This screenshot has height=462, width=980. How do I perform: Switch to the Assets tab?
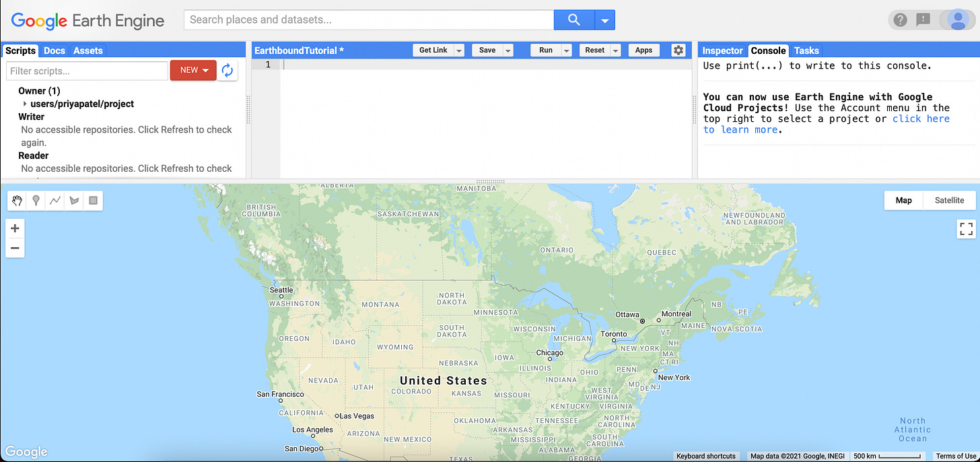coord(88,51)
